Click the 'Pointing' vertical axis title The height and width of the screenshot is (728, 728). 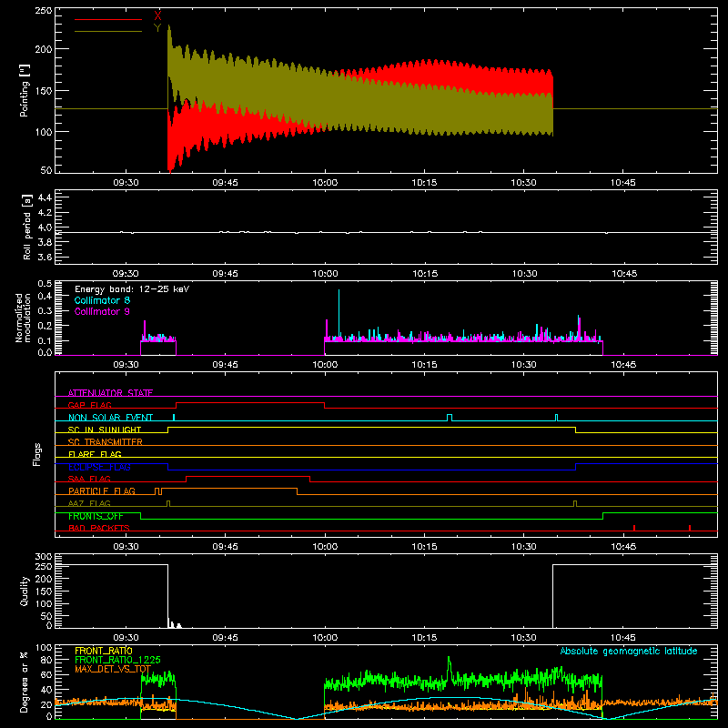(25, 90)
